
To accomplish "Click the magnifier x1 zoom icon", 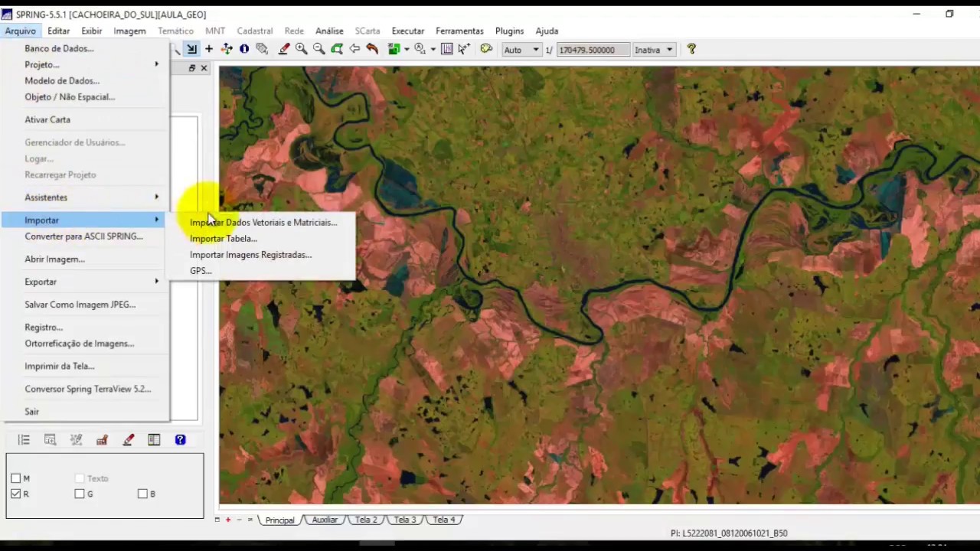I will (420, 49).
